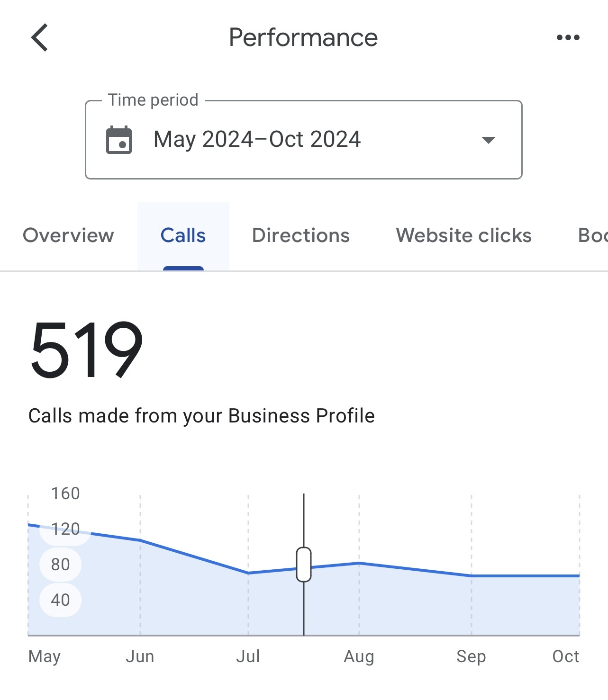Open the three-dot more options menu
The width and height of the screenshot is (608, 700).
pyautogui.click(x=568, y=37)
